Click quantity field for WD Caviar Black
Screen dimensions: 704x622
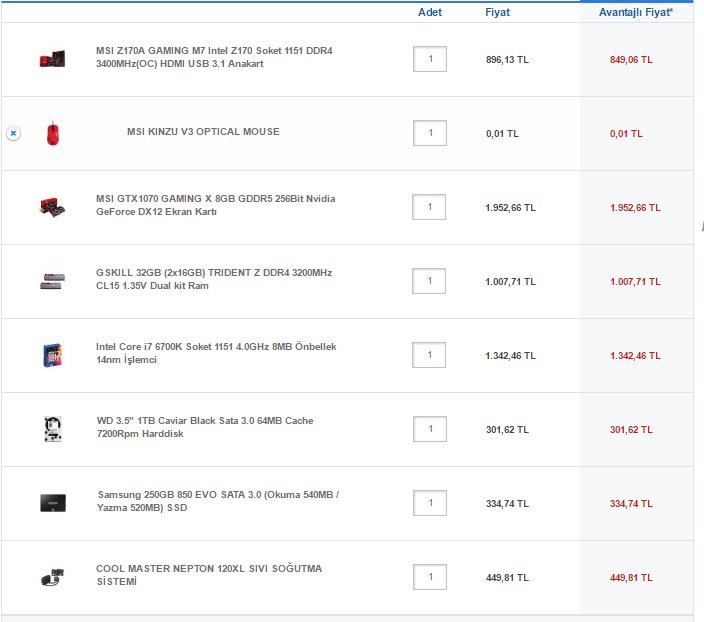[x=430, y=429]
